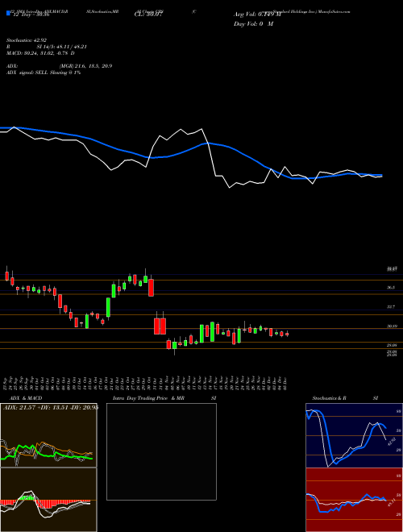Click the 'Stochastics & R' panel title
The width and height of the screenshot is (403, 532).
click(329, 398)
